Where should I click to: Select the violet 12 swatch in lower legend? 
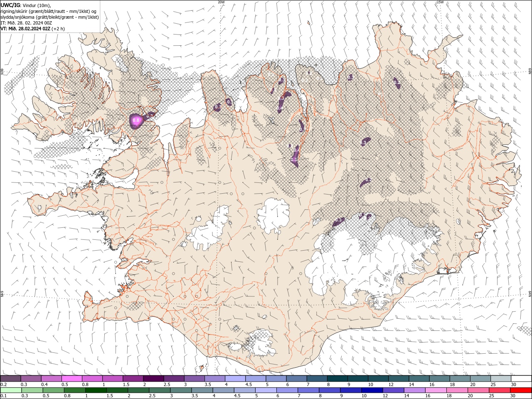tap(394, 390)
